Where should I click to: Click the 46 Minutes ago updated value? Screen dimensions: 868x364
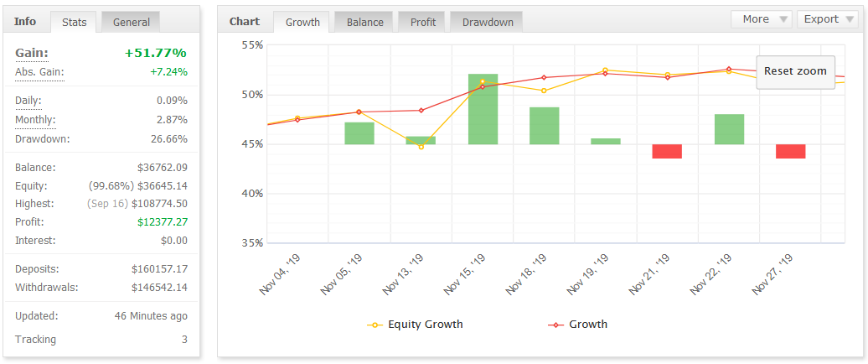point(151,316)
